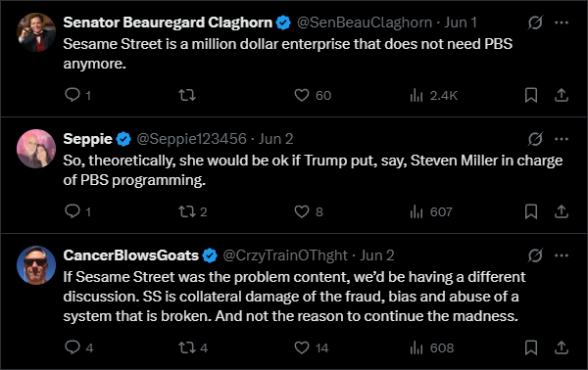This screenshot has height=370, width=588.
Task: Open more options on CancerBlowsGoats' tweet
Action: click(x=562, y=255)
